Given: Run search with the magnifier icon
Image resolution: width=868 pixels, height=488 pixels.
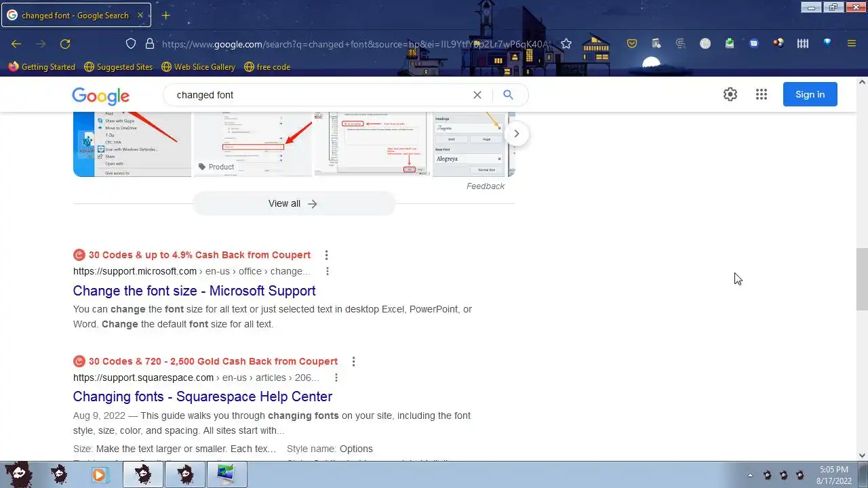Looking at the screenshot, I should click(508, 95).
